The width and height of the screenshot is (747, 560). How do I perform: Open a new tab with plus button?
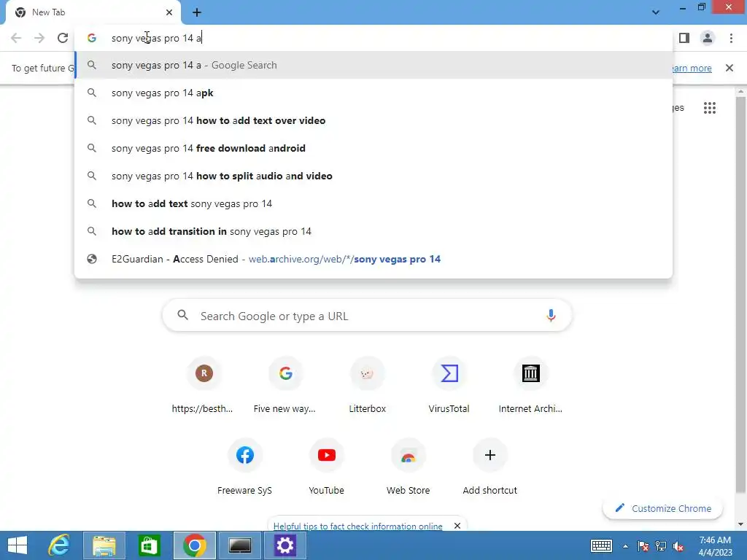pos(197,12)
